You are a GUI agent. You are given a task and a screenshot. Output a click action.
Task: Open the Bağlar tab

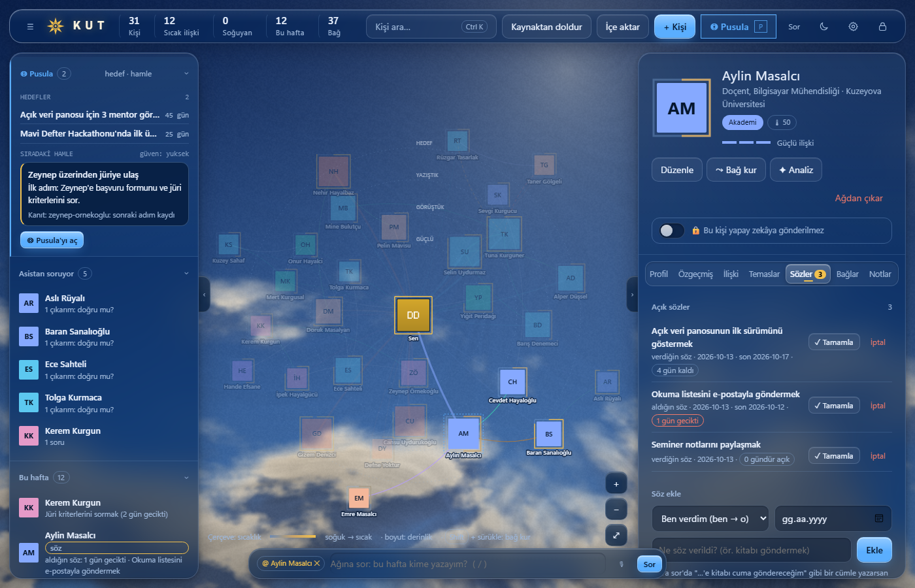tap(848, 274)
